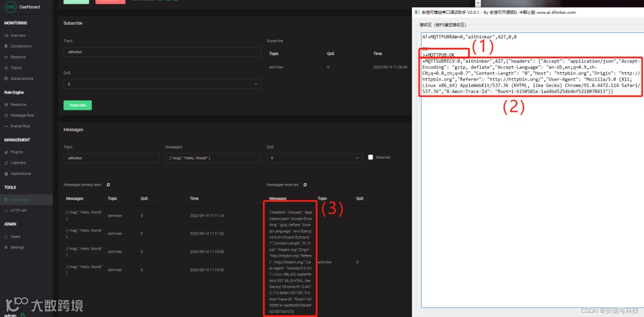Toggle the Retained checkbox
The height and width of the screenshot is (317, 644).
(370, 157)
